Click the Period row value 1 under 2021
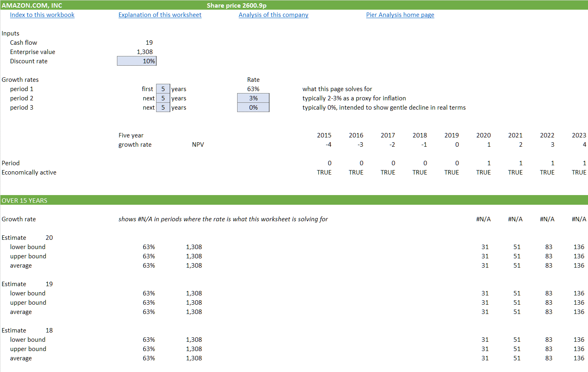Screen dimensions: 588x372 click(x=521, y=163)
